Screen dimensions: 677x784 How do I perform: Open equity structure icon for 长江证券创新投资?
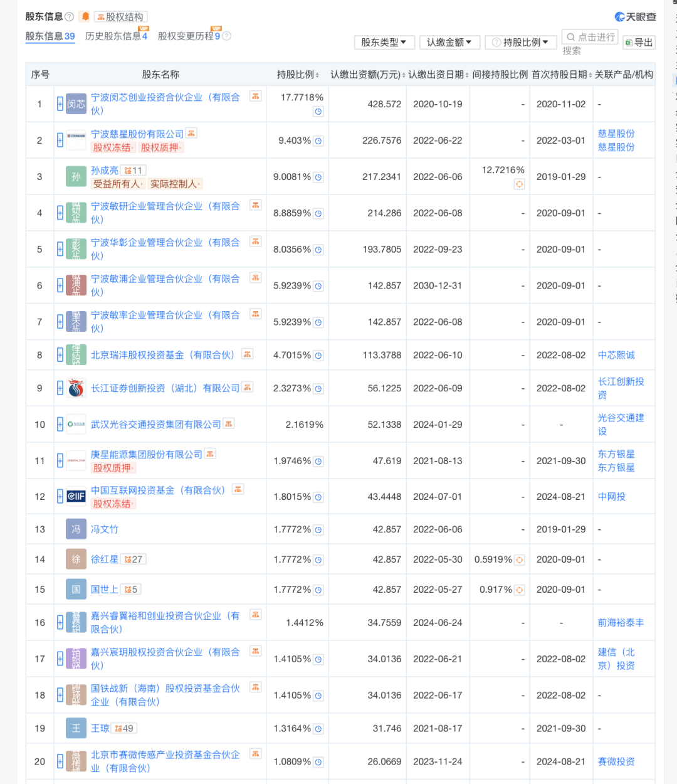(248, 388)
